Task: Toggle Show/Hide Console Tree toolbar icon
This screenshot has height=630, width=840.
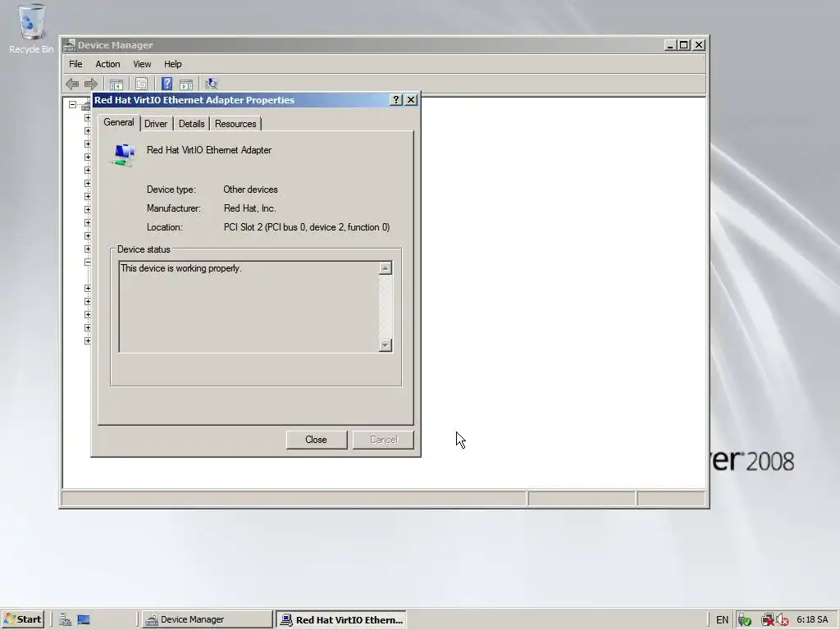Action: [116, 84]
